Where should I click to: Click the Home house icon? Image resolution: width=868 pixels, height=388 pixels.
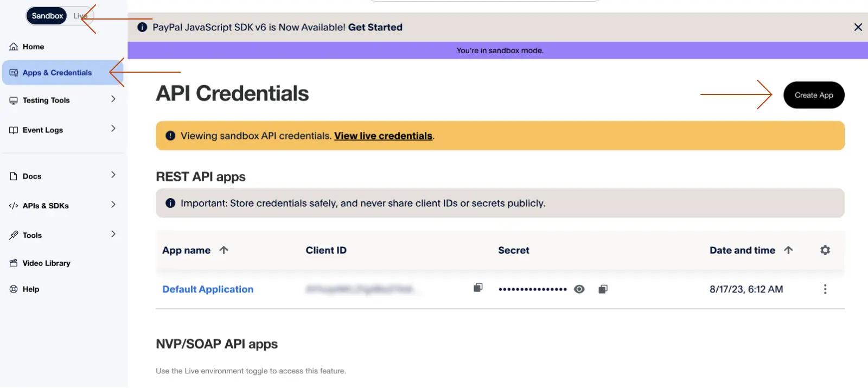[14, 47]
